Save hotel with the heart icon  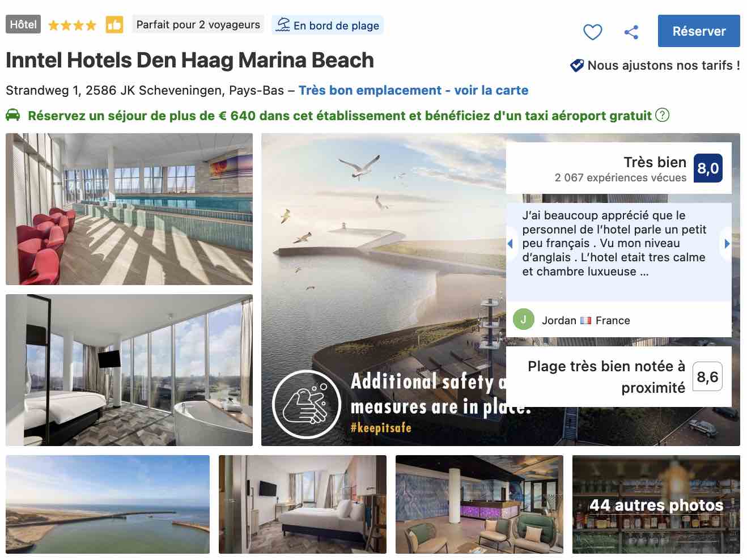click(592, 32)
